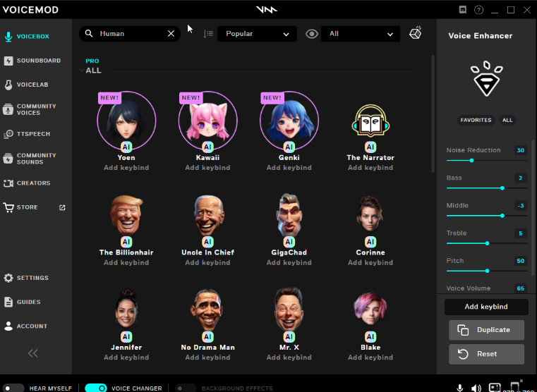Add keybind for Kawaii voice
The width and height of the screenshot is (537, 392).
207,168
